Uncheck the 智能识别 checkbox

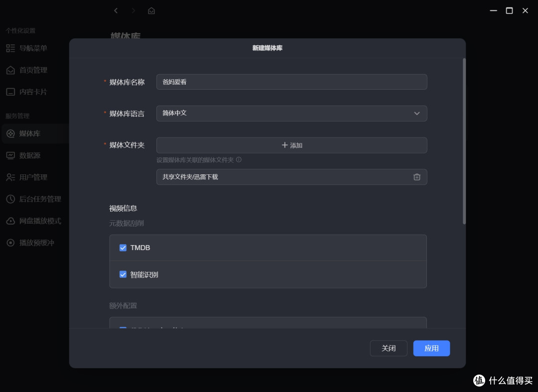click(x=123, y=274)
